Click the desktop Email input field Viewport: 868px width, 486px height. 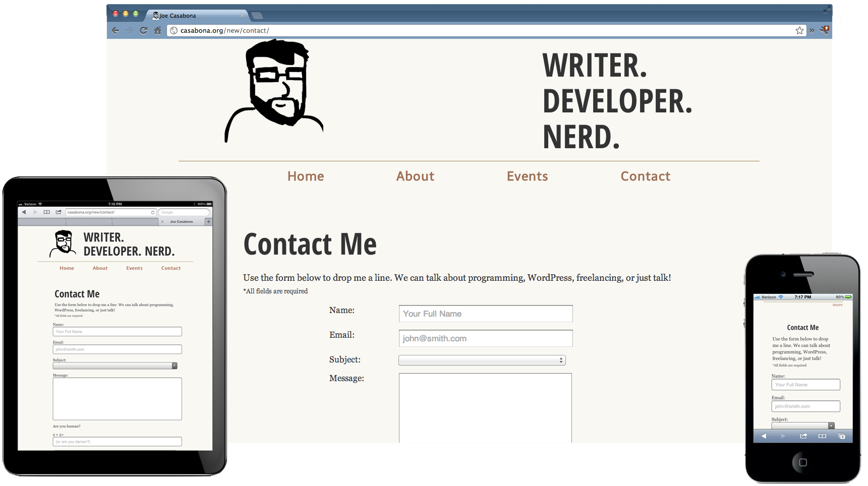click(x=485, y=339)
